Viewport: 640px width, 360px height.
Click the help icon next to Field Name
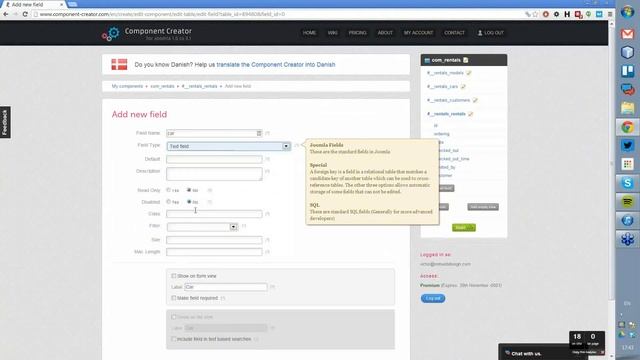point(267,133)
